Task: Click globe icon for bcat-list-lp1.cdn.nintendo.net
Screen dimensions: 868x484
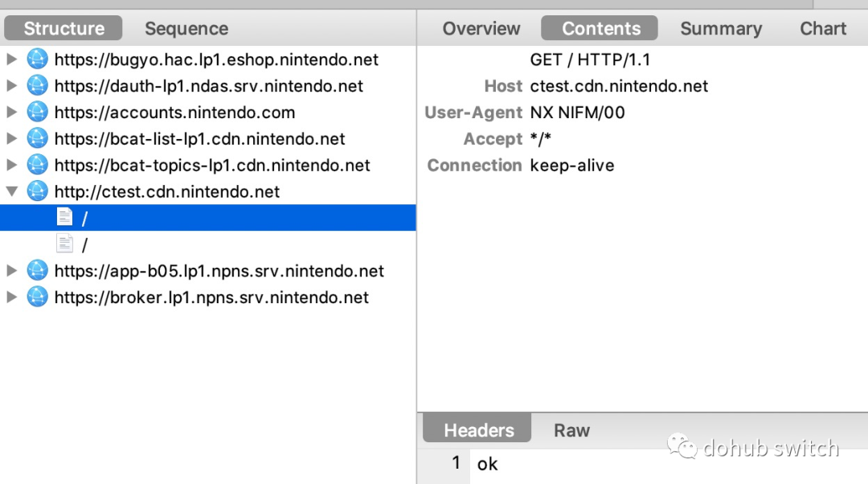Action: [x=37, y=138]
